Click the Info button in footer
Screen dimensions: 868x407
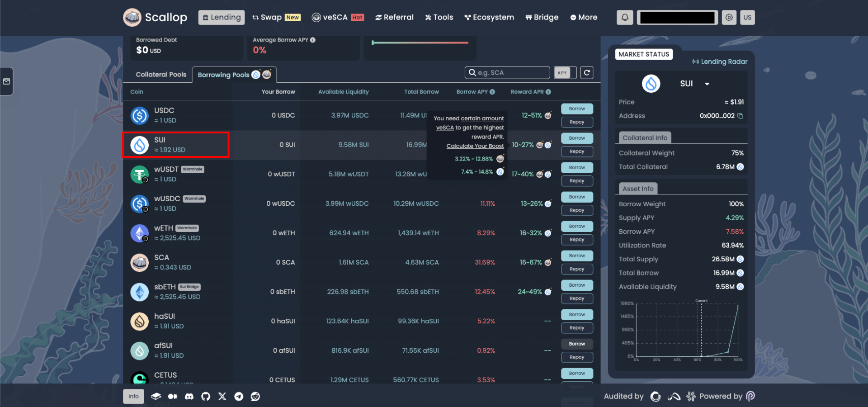pos(133,397)
